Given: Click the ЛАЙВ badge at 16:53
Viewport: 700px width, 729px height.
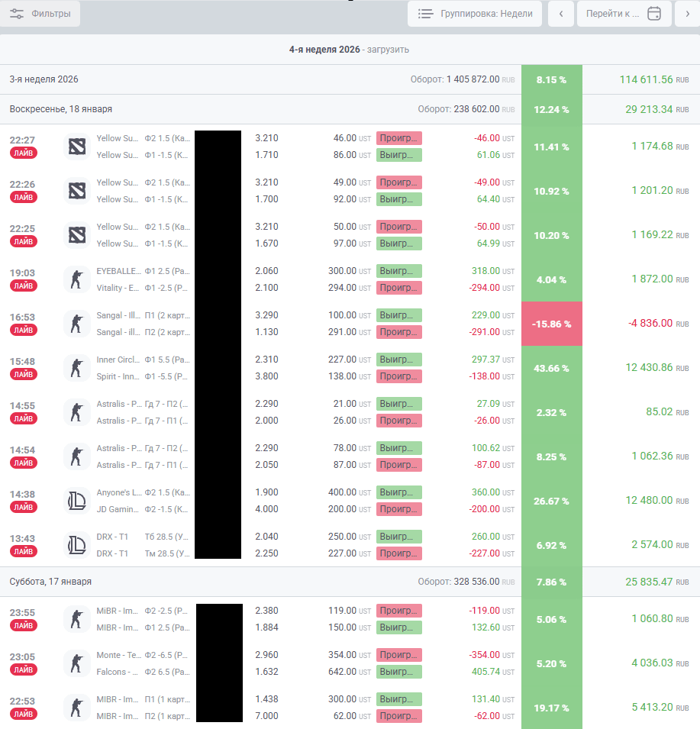Looking at the screenshot, I should click(x=24, y=330).
